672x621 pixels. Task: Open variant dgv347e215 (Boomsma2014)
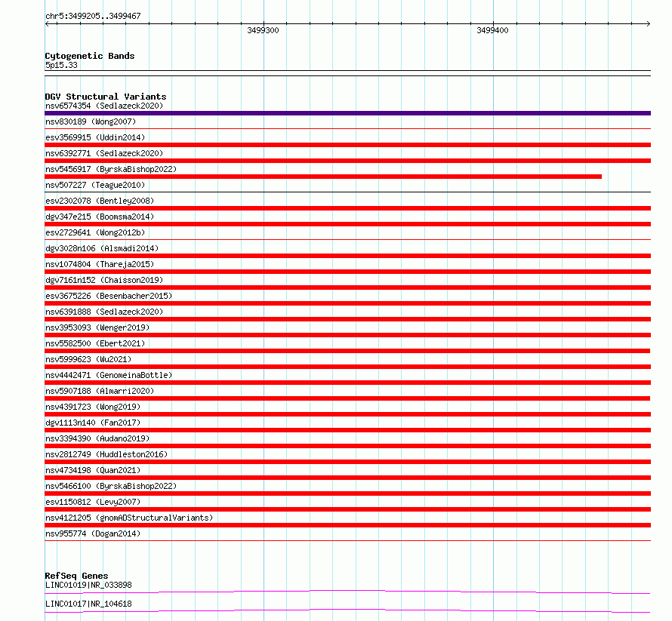tap(100, 217)
